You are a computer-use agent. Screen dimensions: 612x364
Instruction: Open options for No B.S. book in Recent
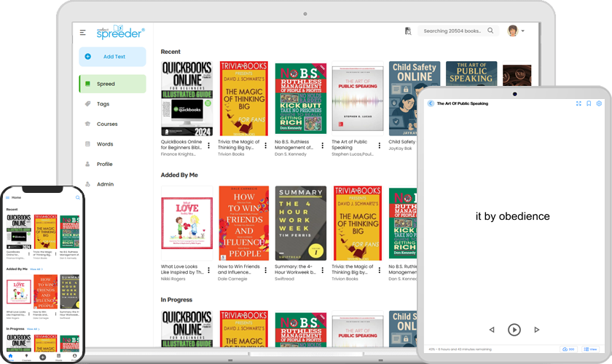323,146
